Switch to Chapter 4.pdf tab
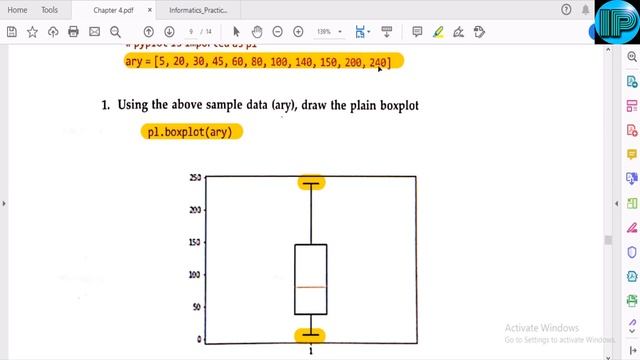 [x=113, y=10]
